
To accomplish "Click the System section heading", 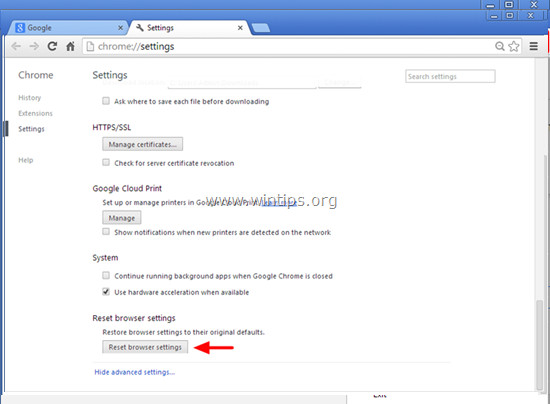I will [105, 258].
